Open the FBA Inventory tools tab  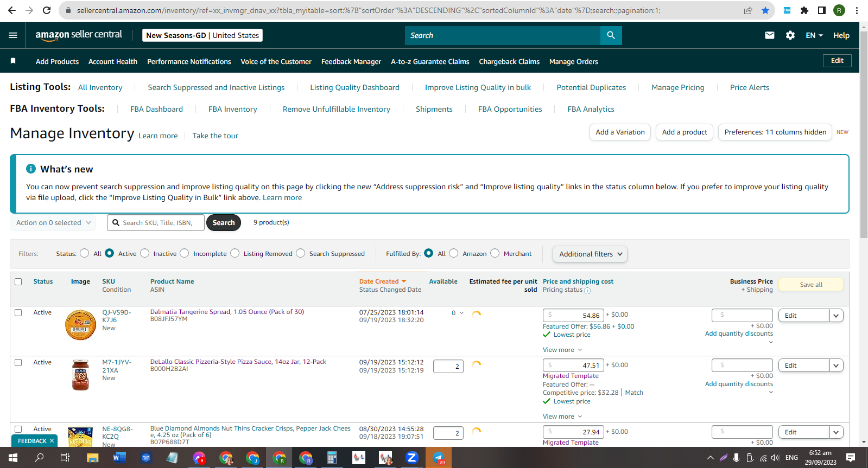(x=233, y=109)
